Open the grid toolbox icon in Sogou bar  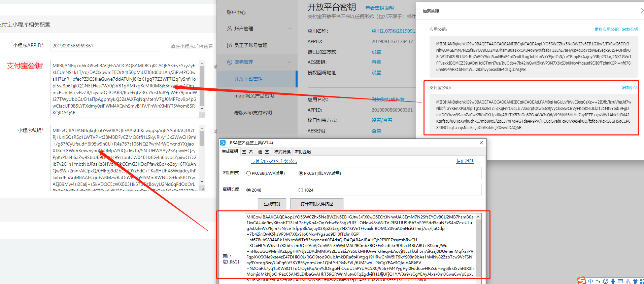point(642,281)
